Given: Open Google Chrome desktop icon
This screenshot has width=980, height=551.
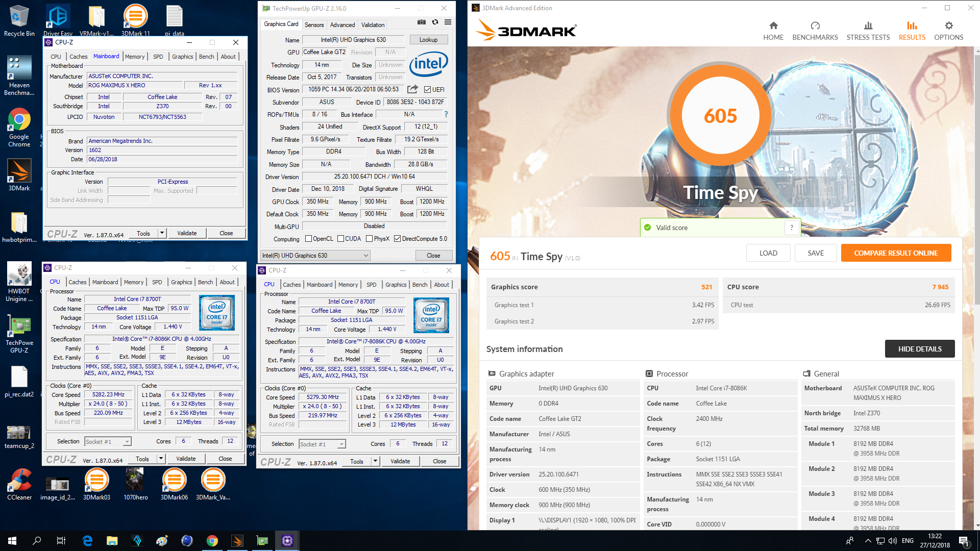Looking at the screenshot, I should tap(19, 128).
